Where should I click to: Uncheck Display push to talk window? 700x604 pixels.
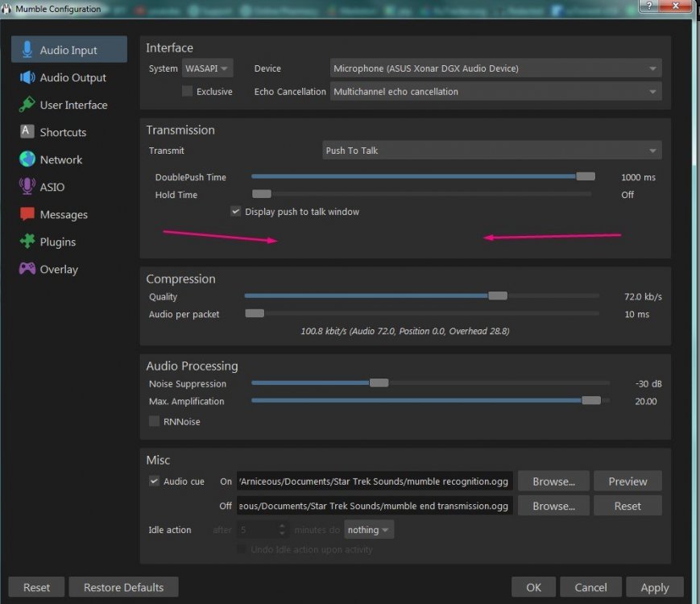(x=235, y=212)
